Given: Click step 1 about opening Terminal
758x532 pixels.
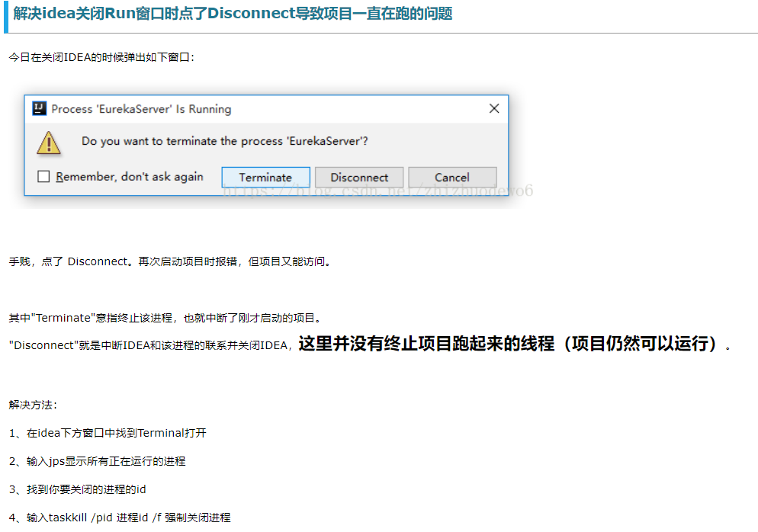Looking at the screenshot, I should pyautogui.click(x=108, y=433).
